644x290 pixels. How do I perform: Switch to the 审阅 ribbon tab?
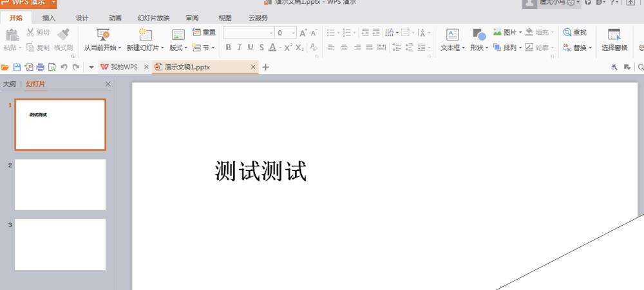coord(192,17)
